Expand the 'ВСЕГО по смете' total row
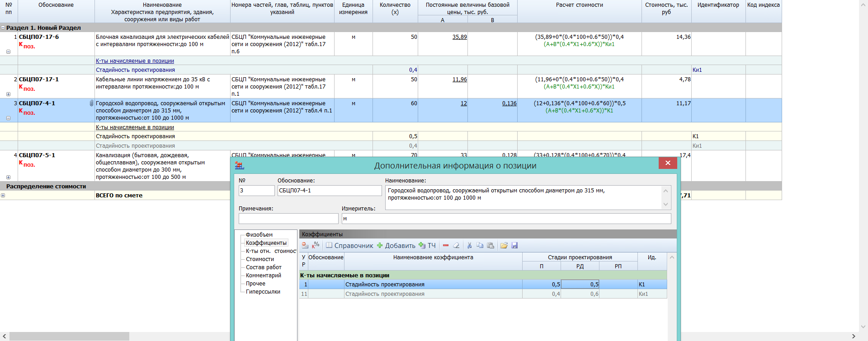This screenshot has height=341, width=868. (3, 196)
